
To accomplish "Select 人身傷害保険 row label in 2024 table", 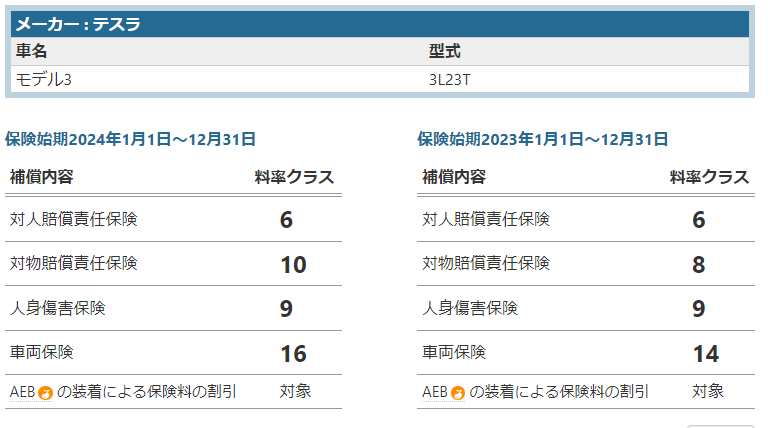I will point(58,308).
